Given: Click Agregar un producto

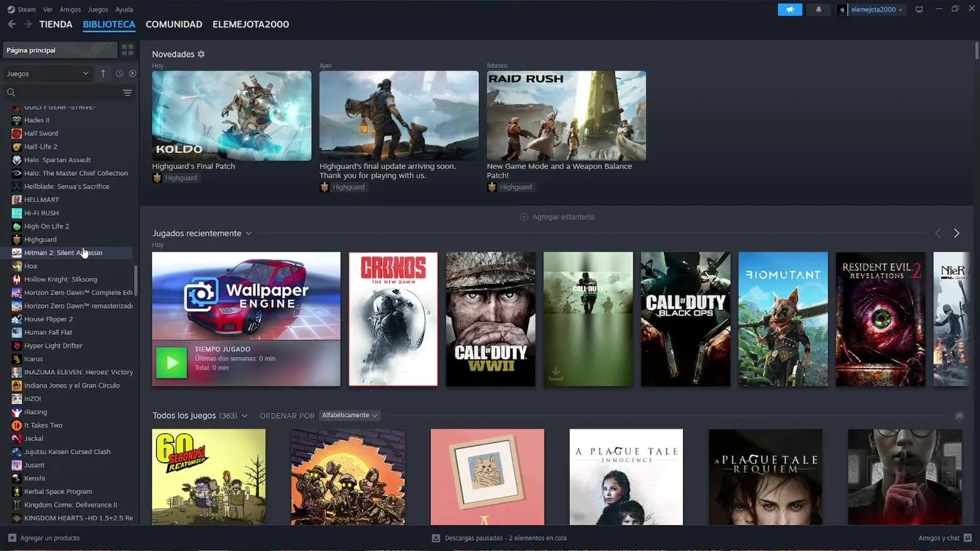Looking at the screenshot, I should (50, 538).
